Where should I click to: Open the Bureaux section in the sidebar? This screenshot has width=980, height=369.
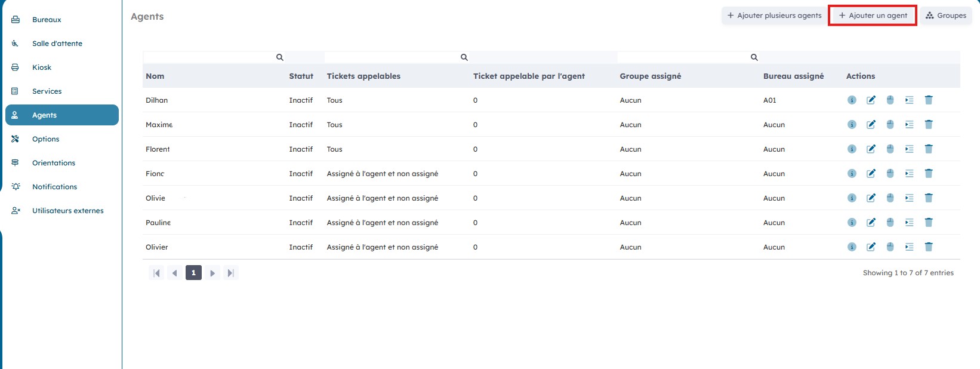click(47, 20)
